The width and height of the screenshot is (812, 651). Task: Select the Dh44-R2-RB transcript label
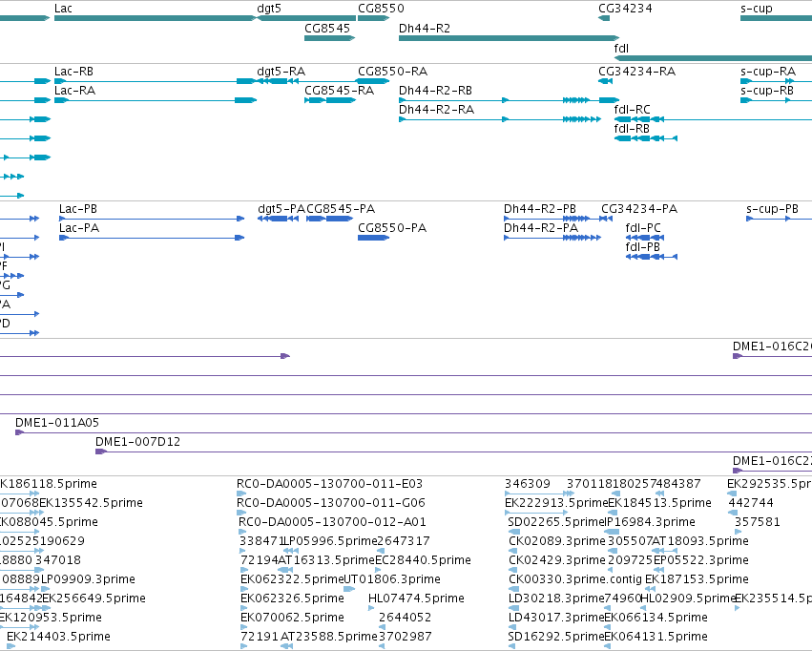click(x=435, y=91)
